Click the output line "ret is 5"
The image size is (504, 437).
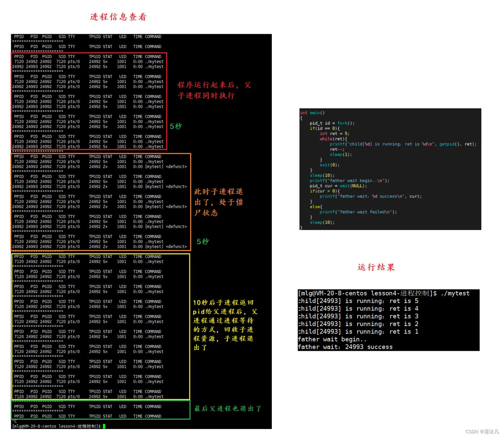click(358, 301)
